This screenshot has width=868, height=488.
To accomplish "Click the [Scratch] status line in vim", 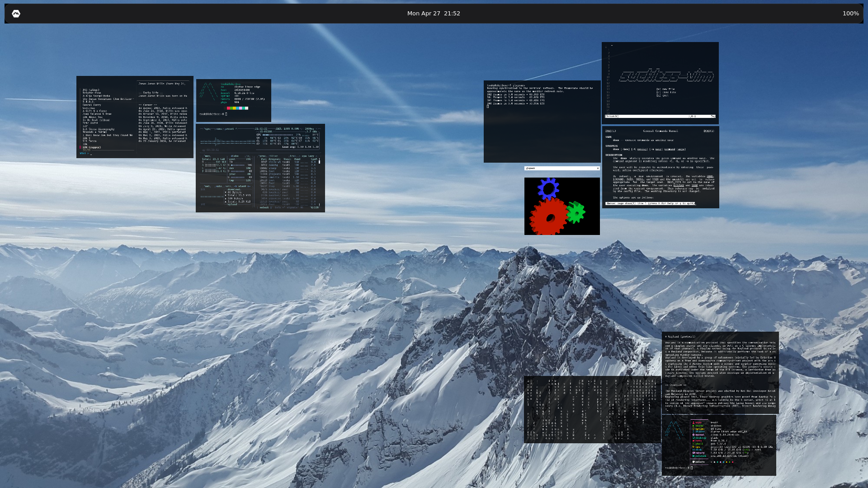I will [x=660, y=116].
